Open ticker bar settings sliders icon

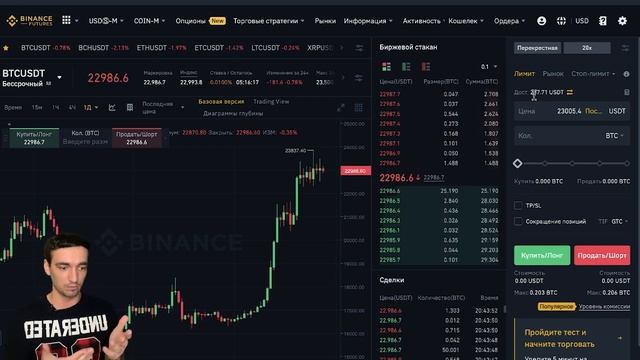359,48
